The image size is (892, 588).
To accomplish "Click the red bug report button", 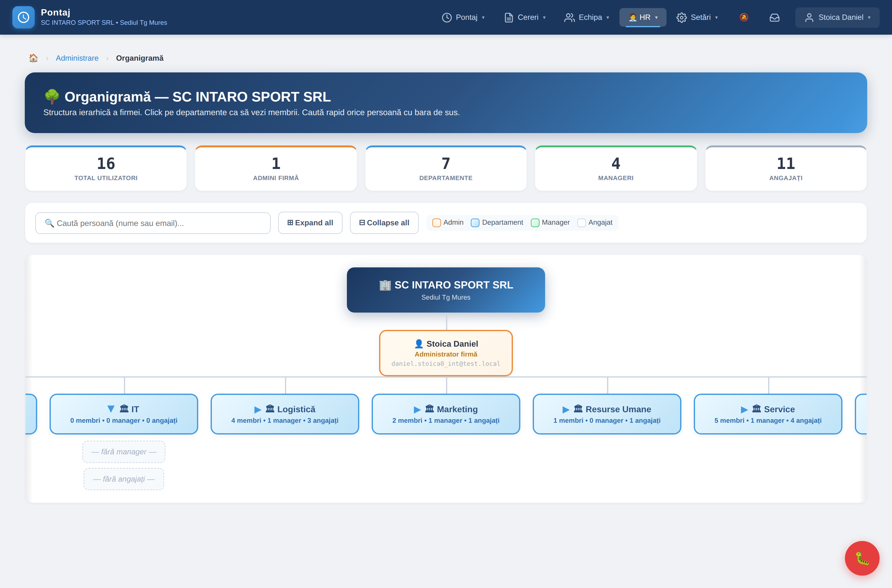I will [862, 558].
